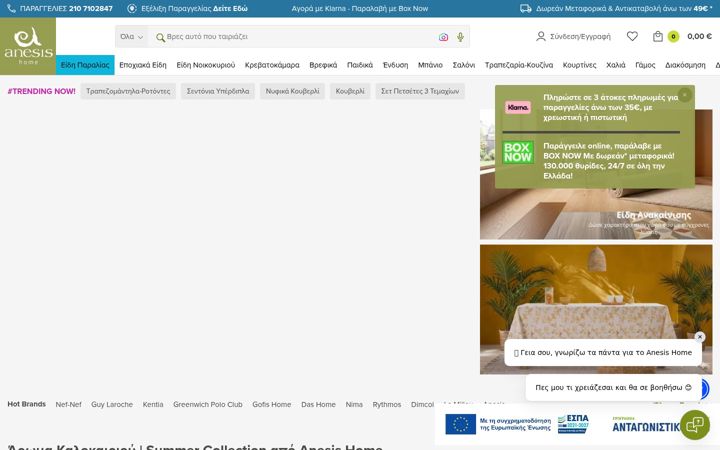Click the #TRENDING NOW! label
The height and width of the screenshot is (450, 720).
point(42,91)
